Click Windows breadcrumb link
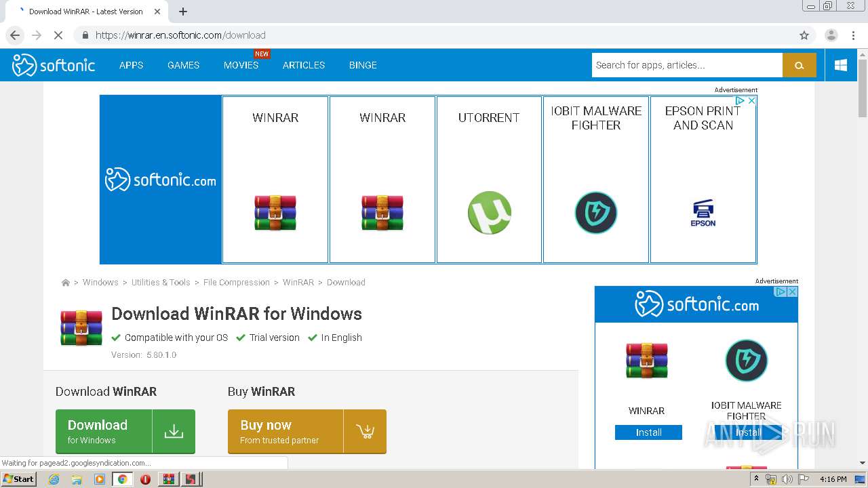 [100, 283]
